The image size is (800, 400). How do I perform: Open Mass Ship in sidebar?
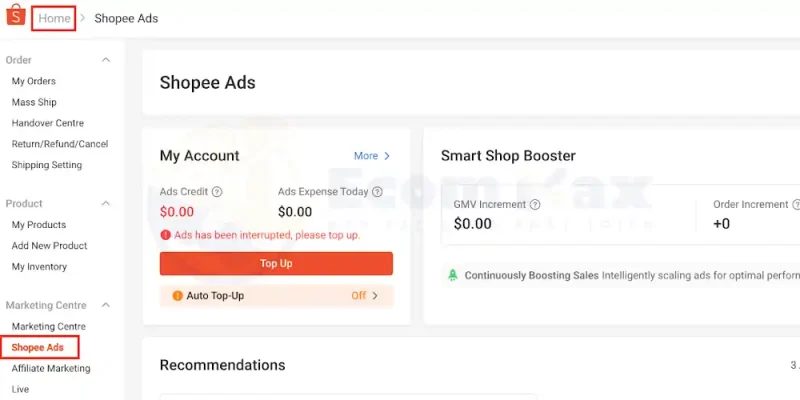coord(34,102)
